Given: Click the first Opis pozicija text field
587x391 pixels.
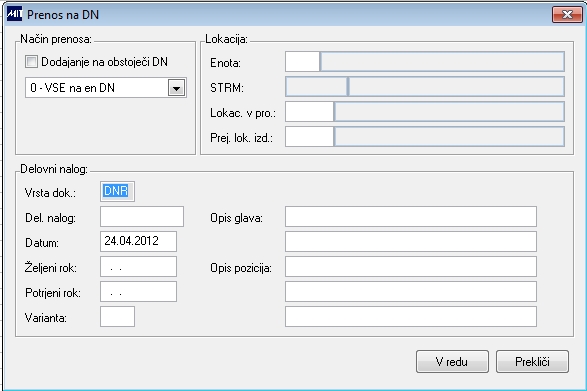Looking at the screenshot, I should pos(411,267).
